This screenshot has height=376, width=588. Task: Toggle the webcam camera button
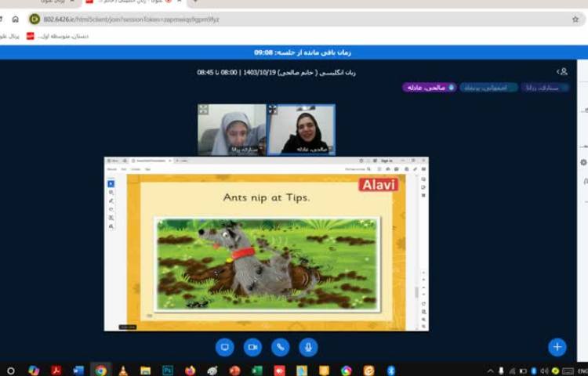[252, 347]
